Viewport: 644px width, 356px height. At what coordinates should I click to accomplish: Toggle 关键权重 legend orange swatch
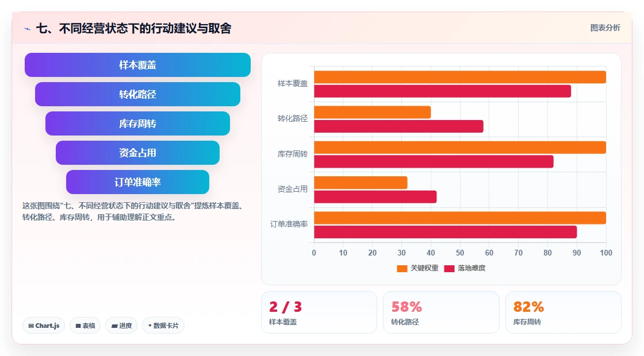[402, 268]
